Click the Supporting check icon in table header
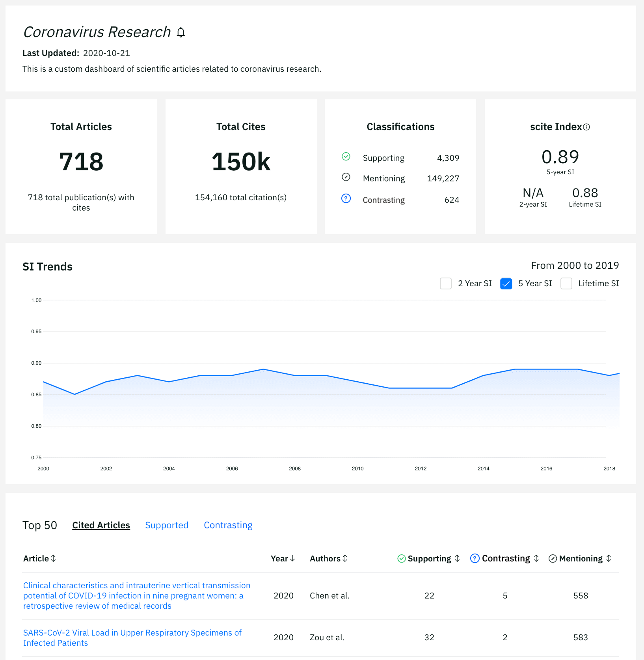 pyautogui.click(x=402, y=559)
